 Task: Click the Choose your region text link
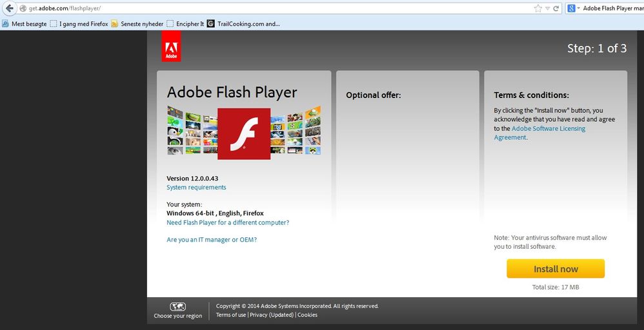(x=178, y=316)
